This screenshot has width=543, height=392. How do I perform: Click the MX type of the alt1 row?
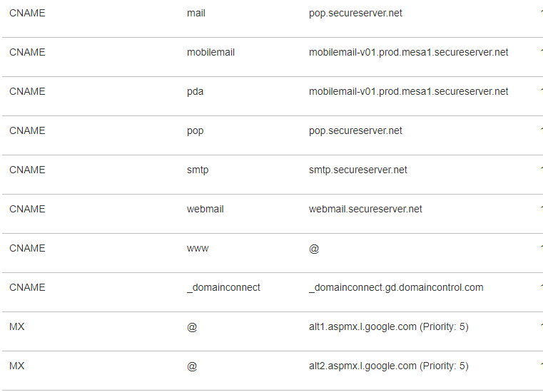tap(16, 327)
